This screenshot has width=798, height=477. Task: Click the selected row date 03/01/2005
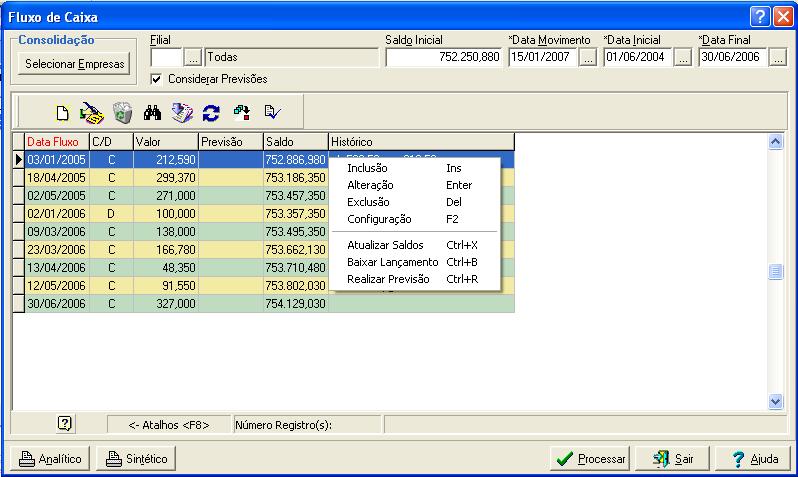56,160
